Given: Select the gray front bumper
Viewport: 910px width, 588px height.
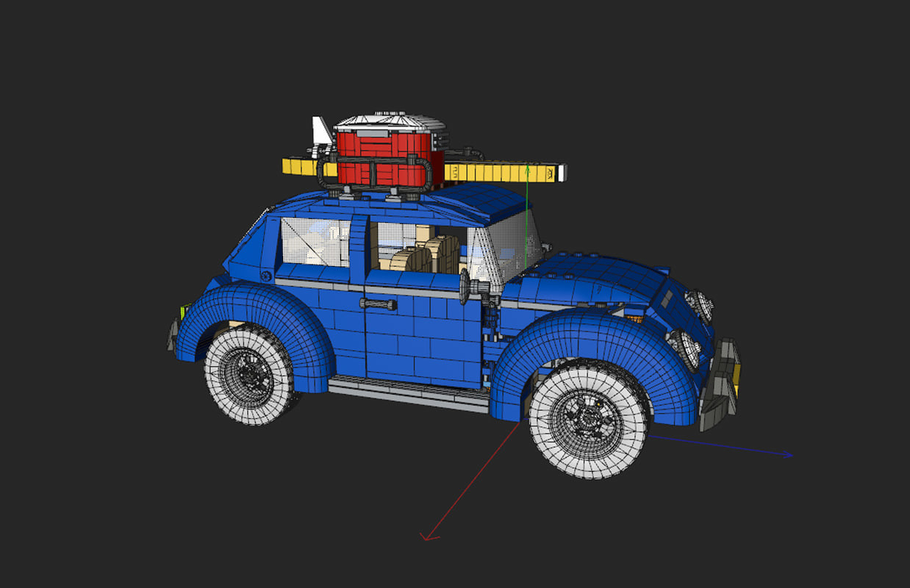Looking at the screenshot, I should tap(724, 367).
